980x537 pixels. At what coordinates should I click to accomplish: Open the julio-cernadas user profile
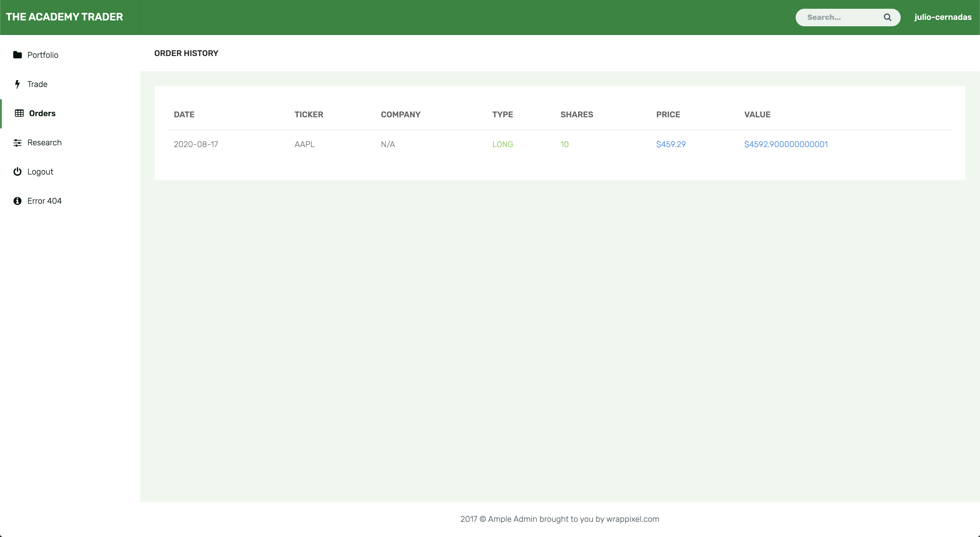pyautogui.click(x=943, y=17)
